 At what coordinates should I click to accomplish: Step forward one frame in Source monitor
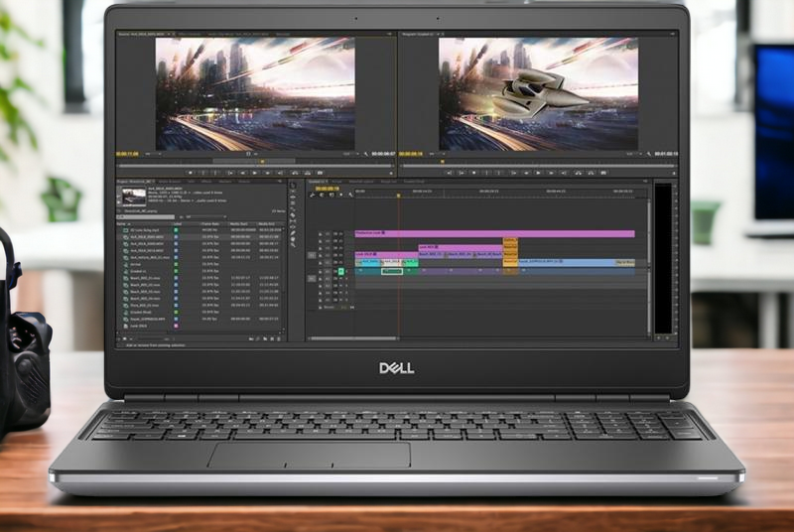pos(267,173)
